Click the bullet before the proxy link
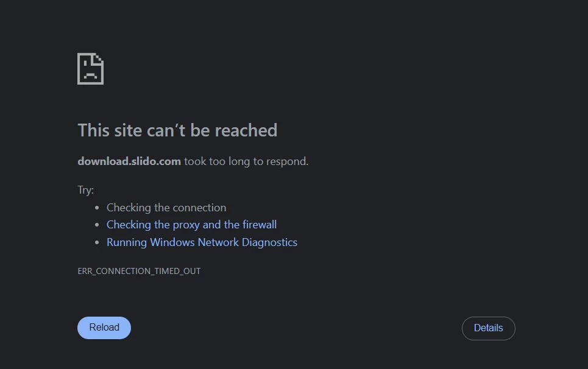588x369 pixels. (x=97, y=225)
